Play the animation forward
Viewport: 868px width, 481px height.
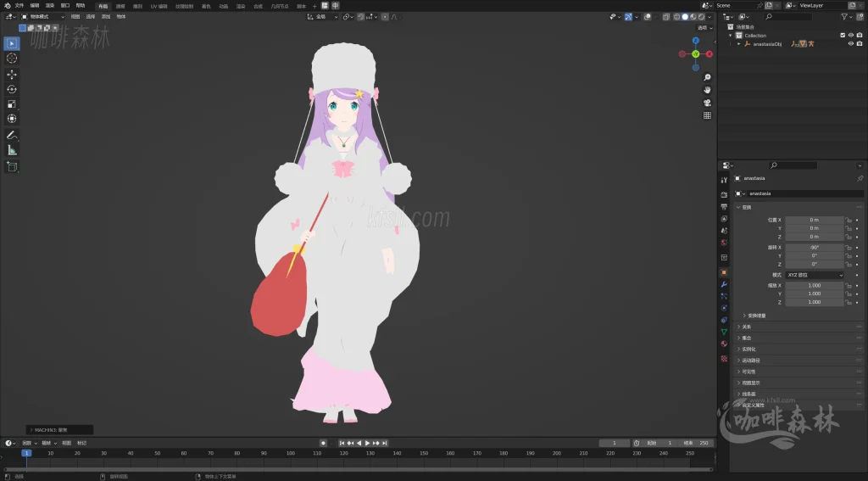(x=367, y=443)
